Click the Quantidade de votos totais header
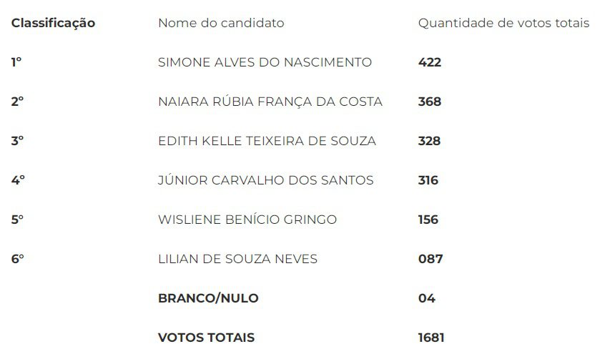Viewport: 610px width, 364px height. [x=503, y=23]
